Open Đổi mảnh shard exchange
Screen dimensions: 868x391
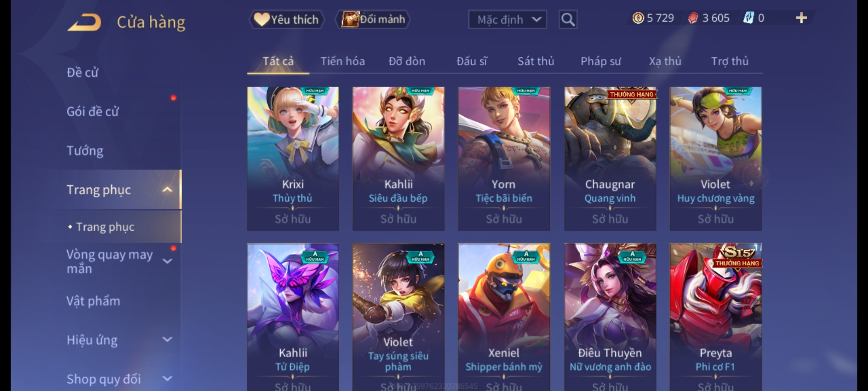pyautogui.click(x=373, y=20)
